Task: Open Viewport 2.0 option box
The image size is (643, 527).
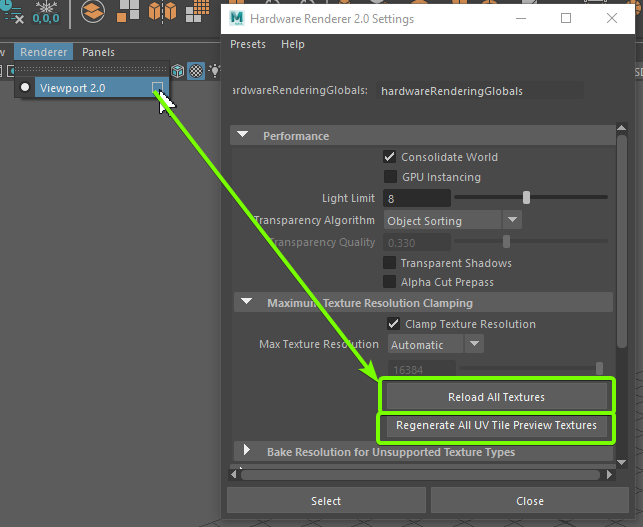Action: tap(157, 87)
